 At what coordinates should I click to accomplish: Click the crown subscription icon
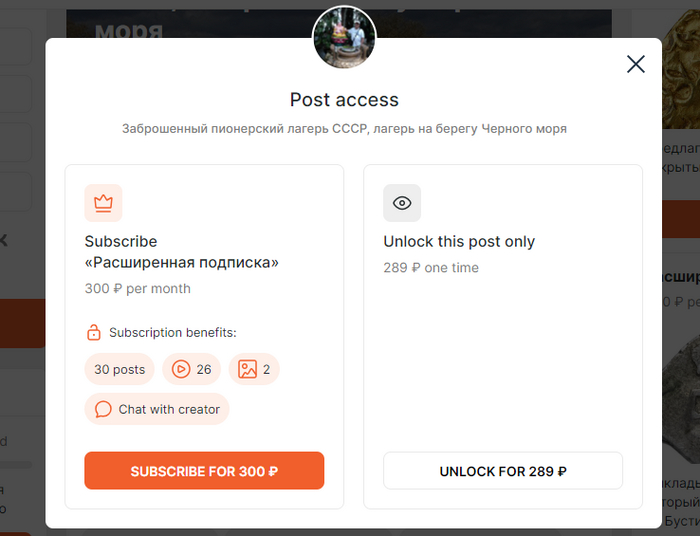pyautogui.click(x=103, y=203)
